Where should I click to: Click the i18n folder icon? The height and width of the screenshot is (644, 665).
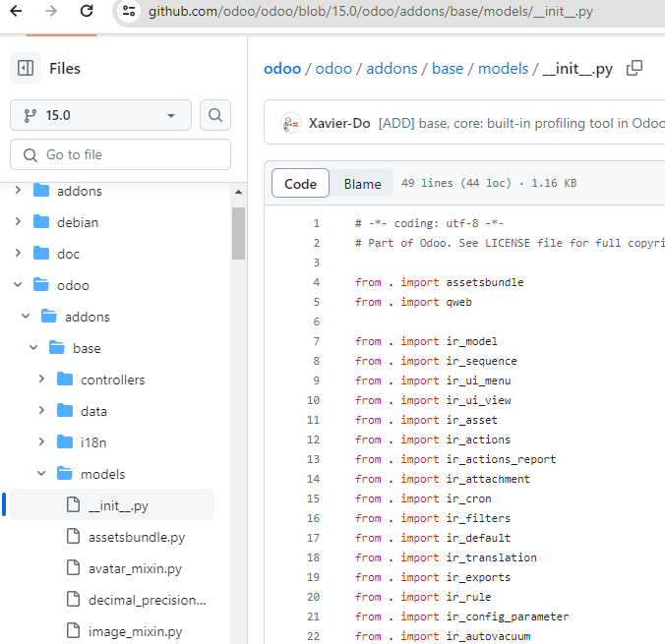click(65, 441)
